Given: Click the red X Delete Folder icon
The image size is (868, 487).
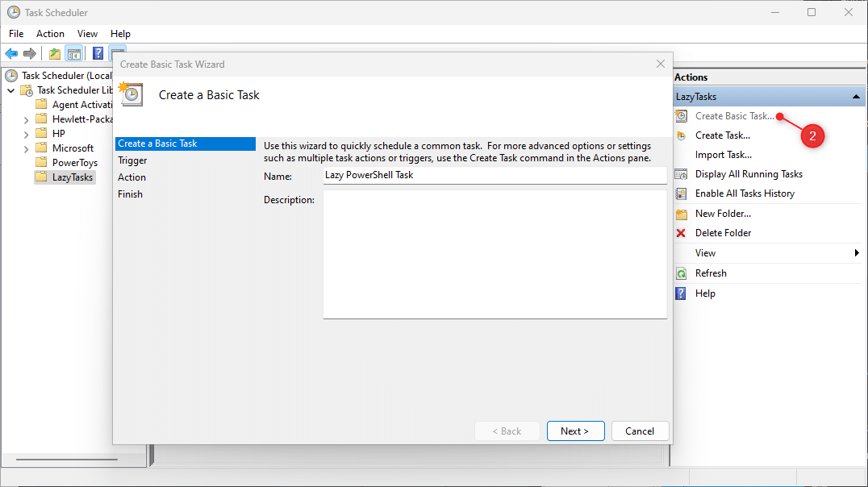Looking at the screenshot, I should click(x=680, y=233).
